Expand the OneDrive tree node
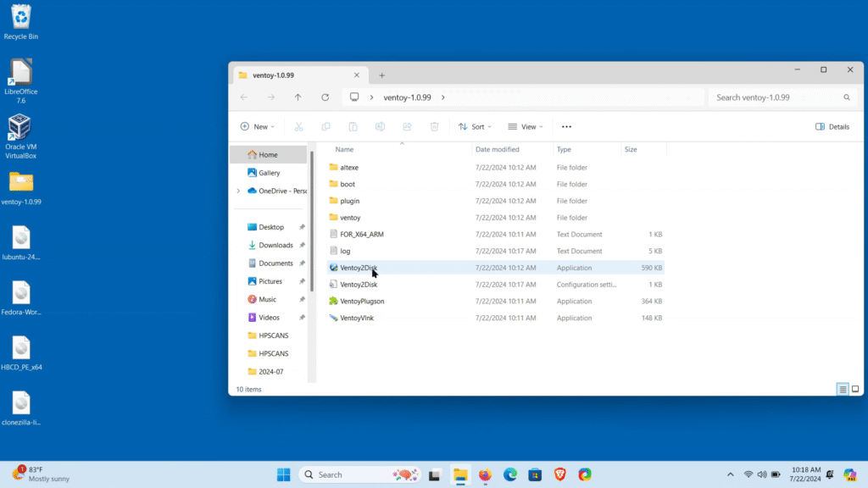The height and width of the screenshot is (488, 868). [238, 191]
